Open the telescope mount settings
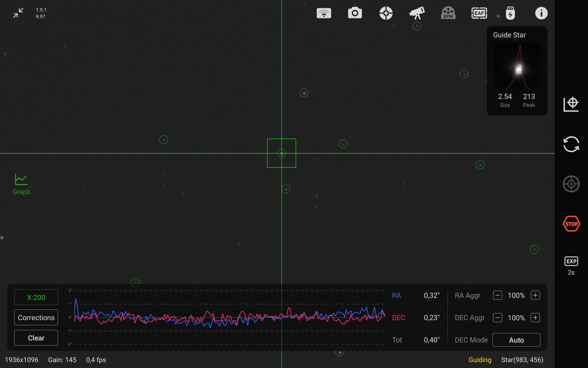 click(x=417, y=13)
